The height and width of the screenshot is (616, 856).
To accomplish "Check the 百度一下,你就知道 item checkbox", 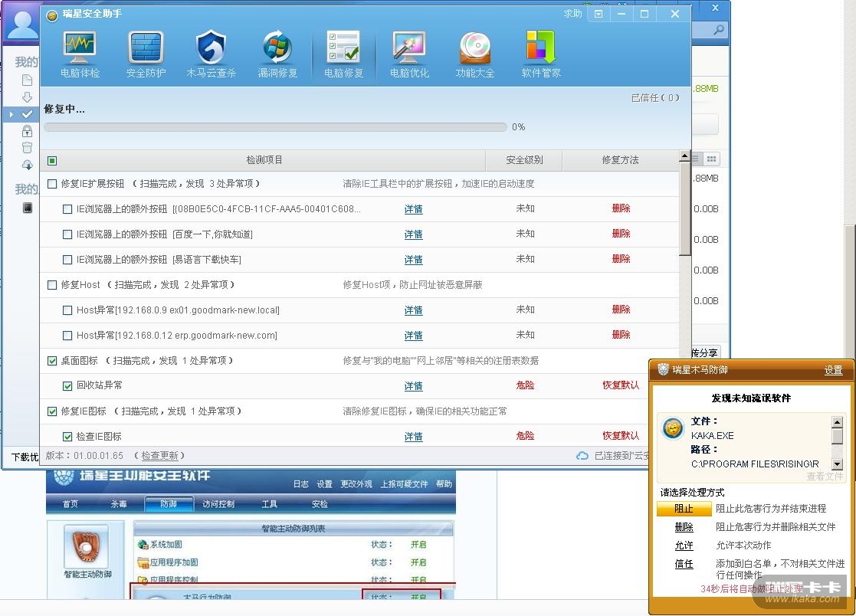I will pos(67,234).
